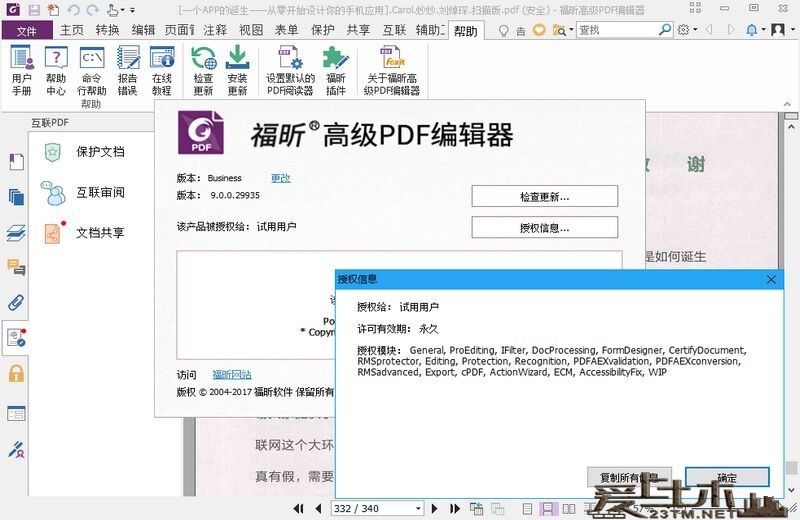The width and height of the screenshot is (800, 520).
Task: Click the Save icon in title bar
Action: (34, 10)
